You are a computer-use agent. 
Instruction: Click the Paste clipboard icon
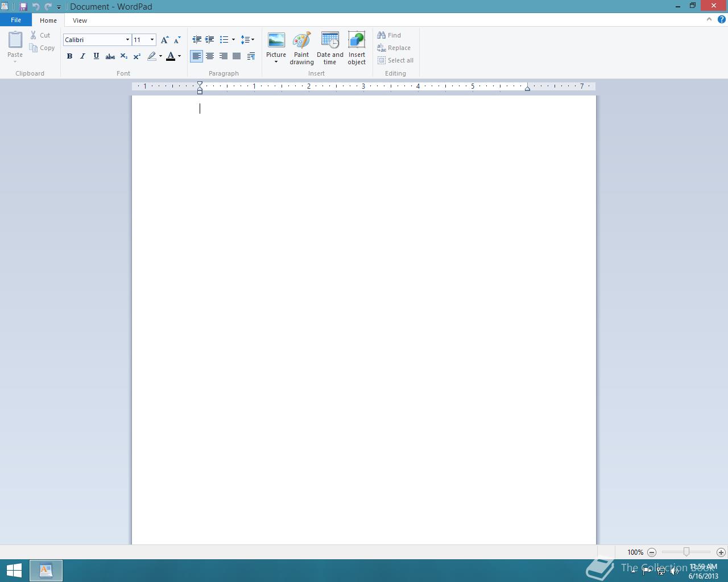(15, 40)
